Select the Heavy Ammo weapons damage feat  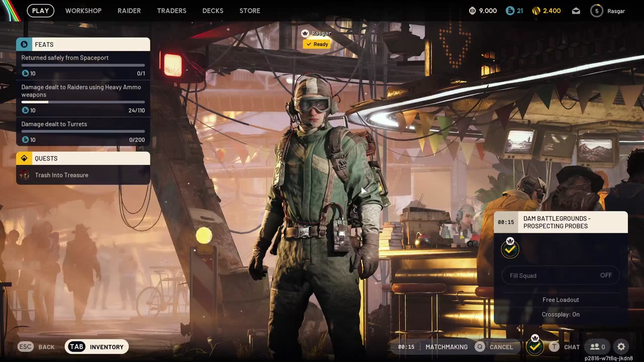coord(83,98)
